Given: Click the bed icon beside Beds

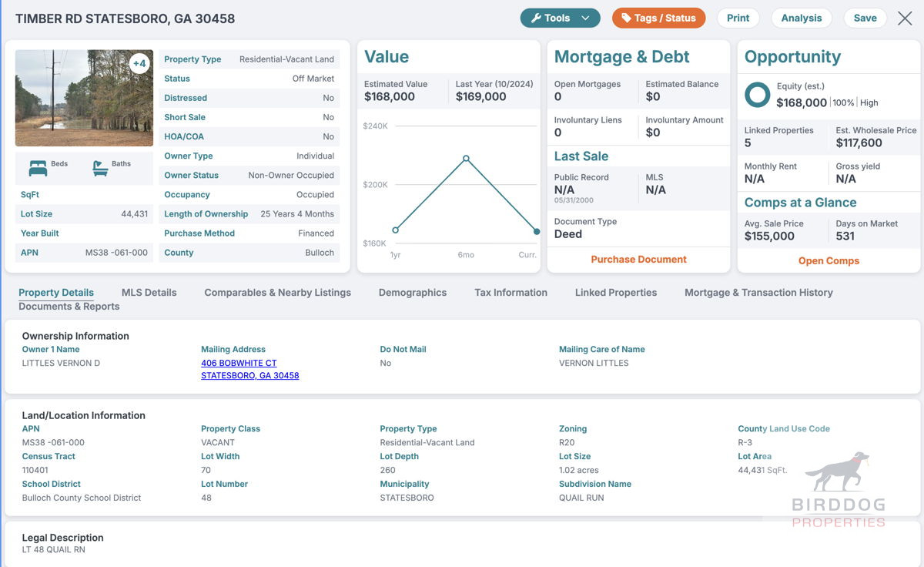Looking at the screenshot, I should click(x=38, y=168).
